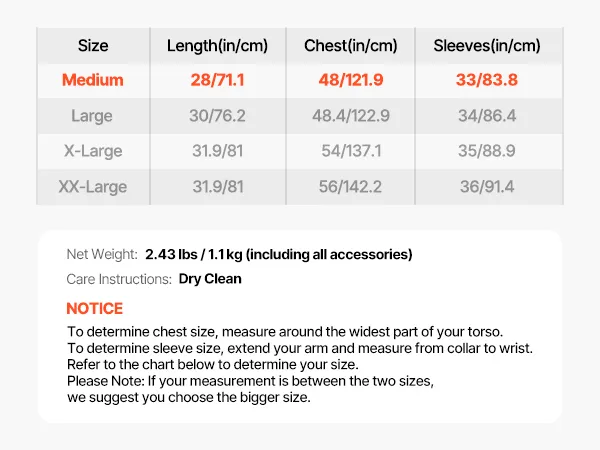The image size is (600, 450).
Task: Click the Chest(in/cm) column header
Action: point(350,45)
